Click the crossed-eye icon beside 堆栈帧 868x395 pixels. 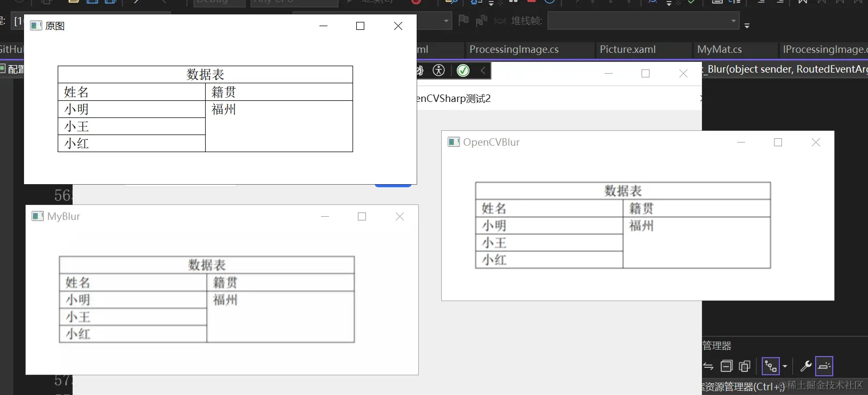tap(500, 21)
